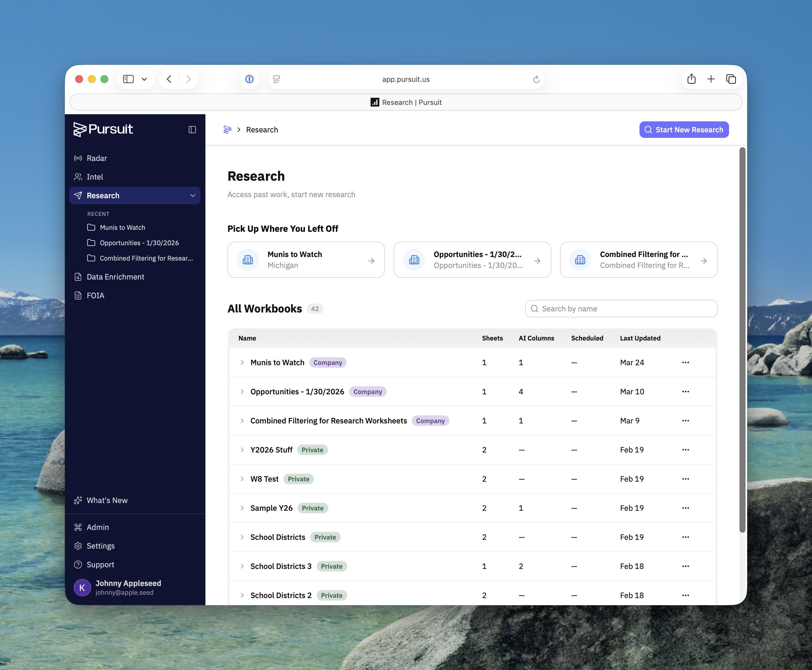Collapse the Pursuit sidebar panel icon

point(192,130)
